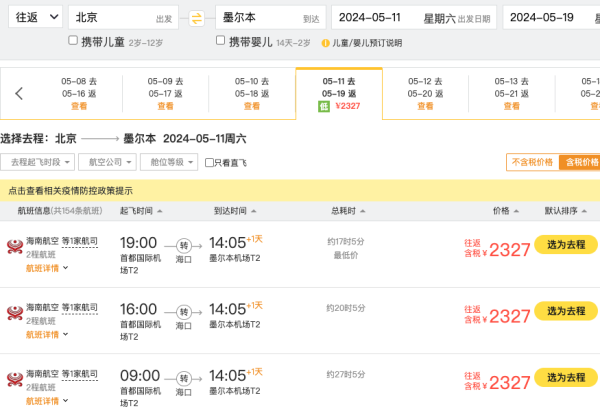Screen dimensions: 600x413
Task: Sort by 起飞时间 arrow
Action: [160, 211]
